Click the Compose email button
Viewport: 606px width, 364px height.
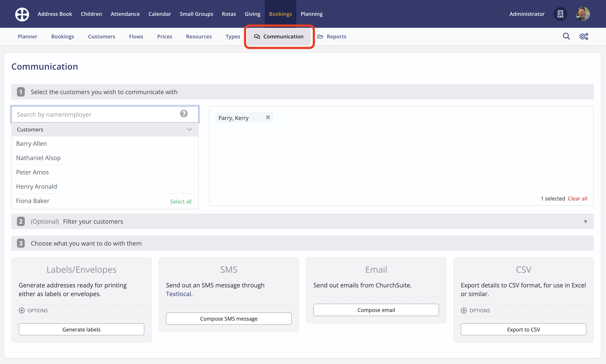(x=376, y=310)
